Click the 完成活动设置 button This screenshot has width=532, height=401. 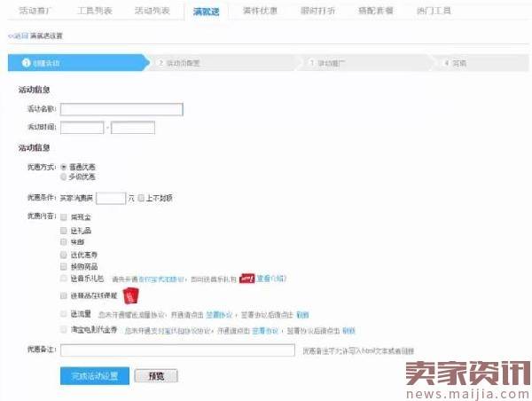tap(95, 376)
